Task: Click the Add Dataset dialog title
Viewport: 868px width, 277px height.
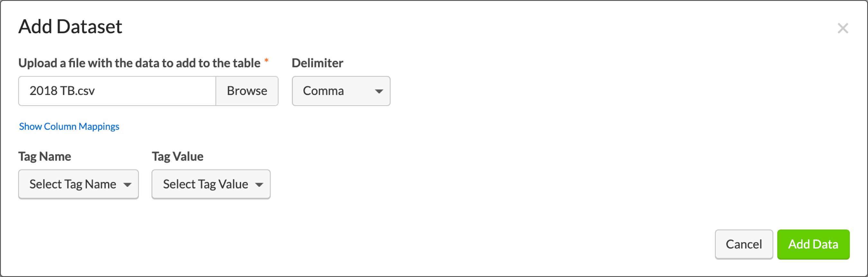Action: [x=70, y=27]
